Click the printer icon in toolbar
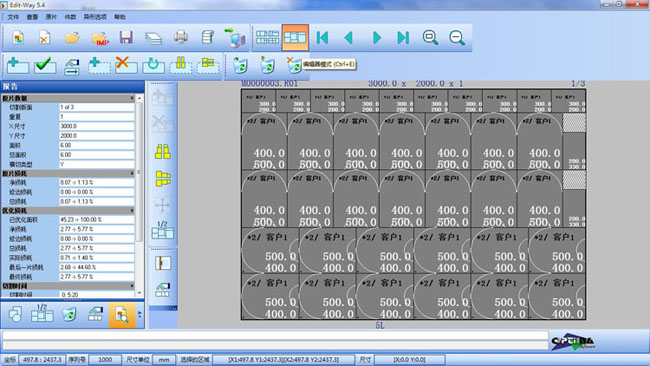 click(x=181, y=37)
